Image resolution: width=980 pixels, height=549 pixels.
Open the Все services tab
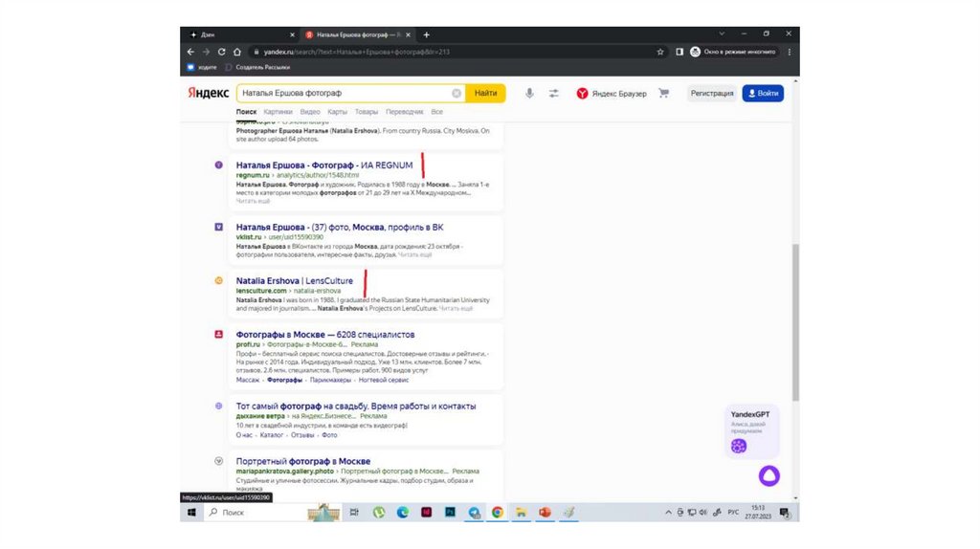pos(436,112)
